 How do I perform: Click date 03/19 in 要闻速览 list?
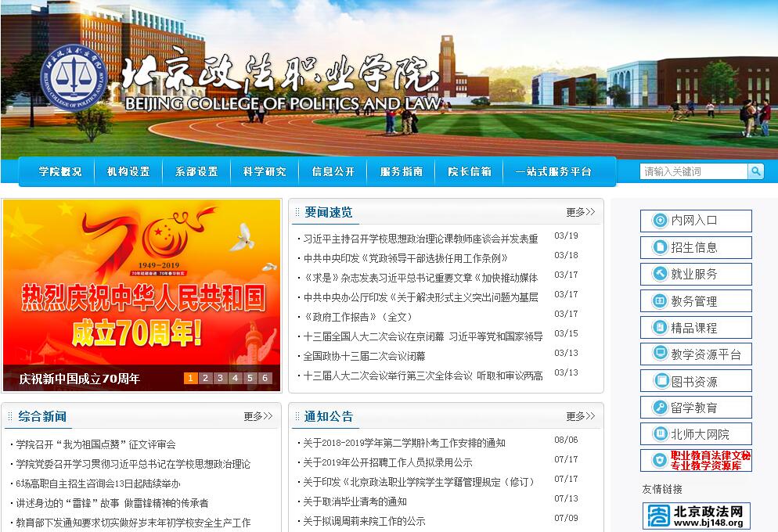point(566,235)
